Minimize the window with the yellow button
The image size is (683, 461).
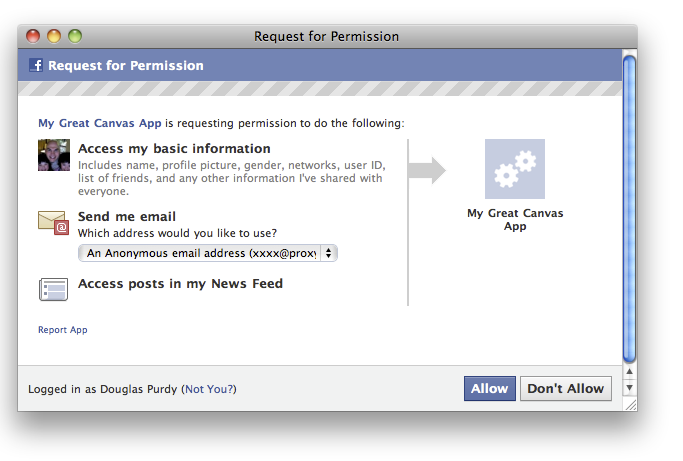tap(54, 37)
